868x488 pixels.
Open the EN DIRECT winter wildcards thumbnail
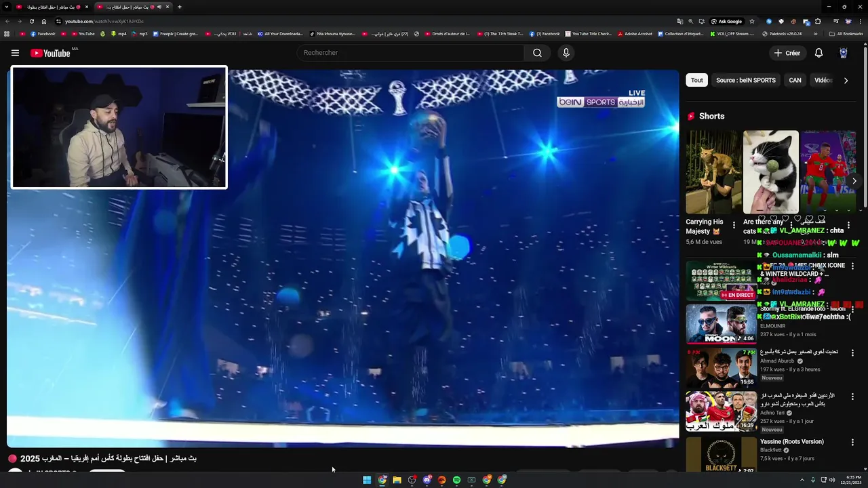click(x=721, y=281)
